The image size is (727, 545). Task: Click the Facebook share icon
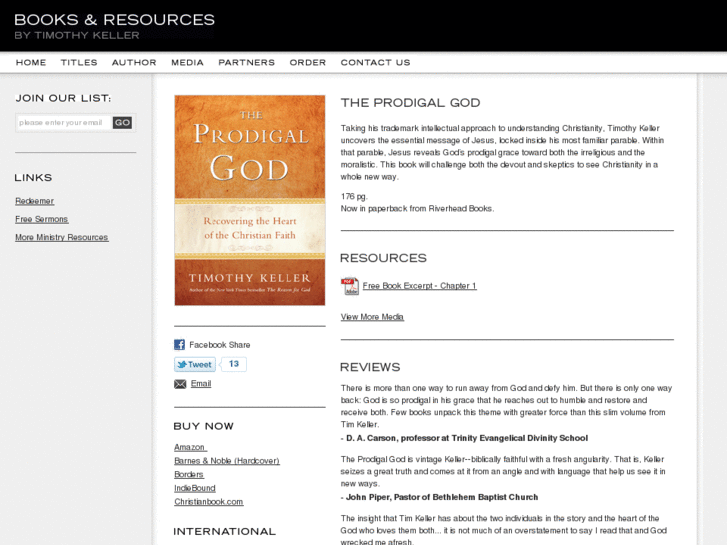[179, 345]
